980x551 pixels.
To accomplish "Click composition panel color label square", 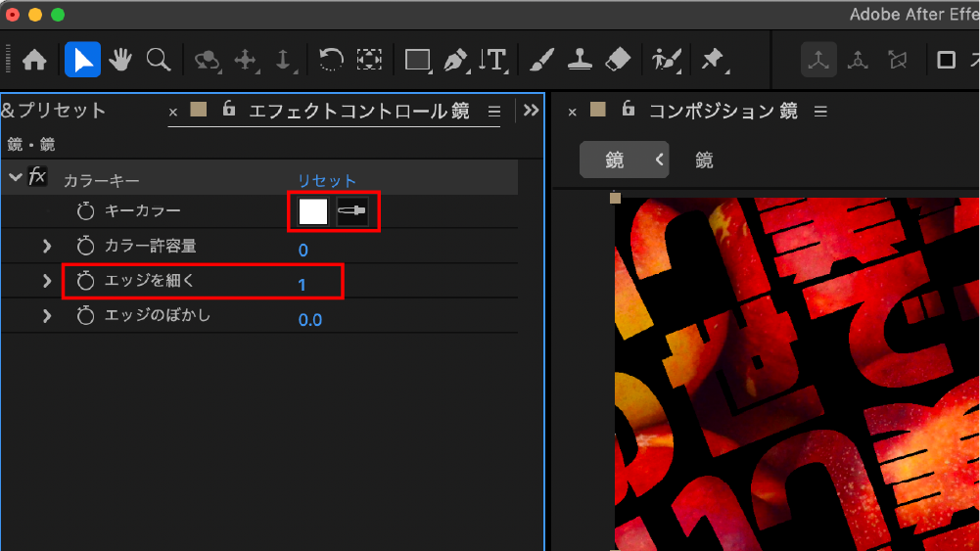I will point(598,110).
